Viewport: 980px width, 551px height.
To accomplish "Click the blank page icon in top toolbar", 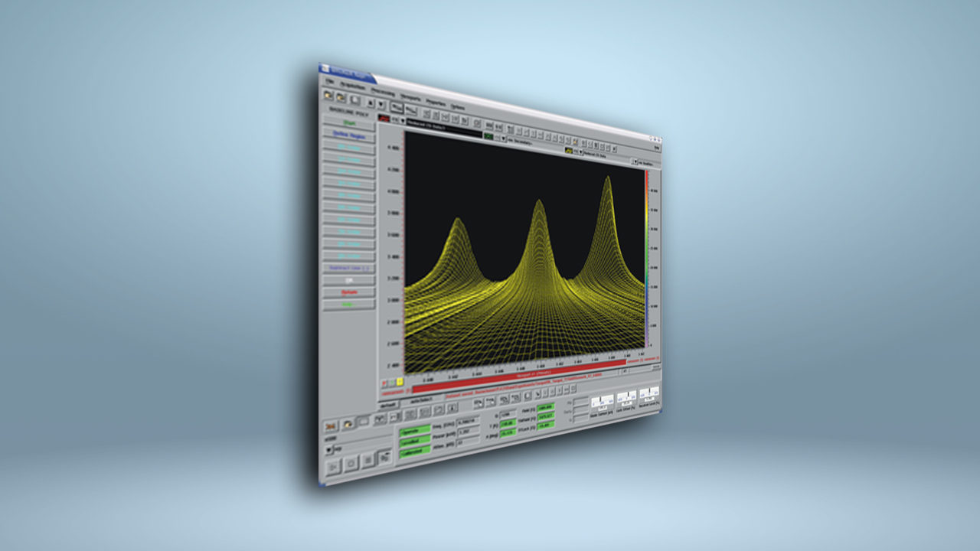I will tap(354, 99).
